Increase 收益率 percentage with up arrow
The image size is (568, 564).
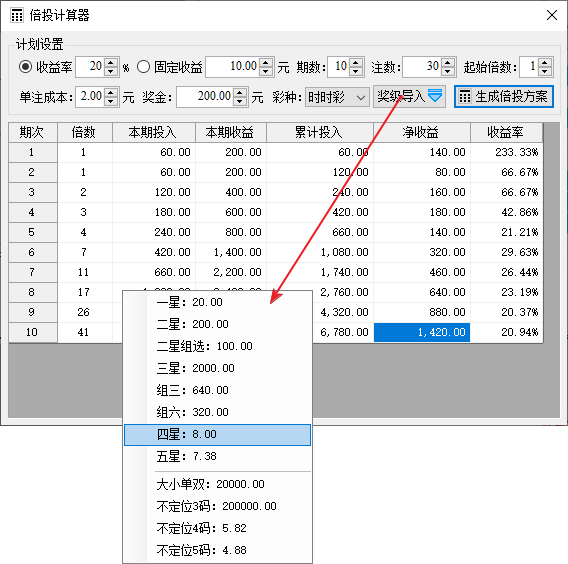pos(112,63)
